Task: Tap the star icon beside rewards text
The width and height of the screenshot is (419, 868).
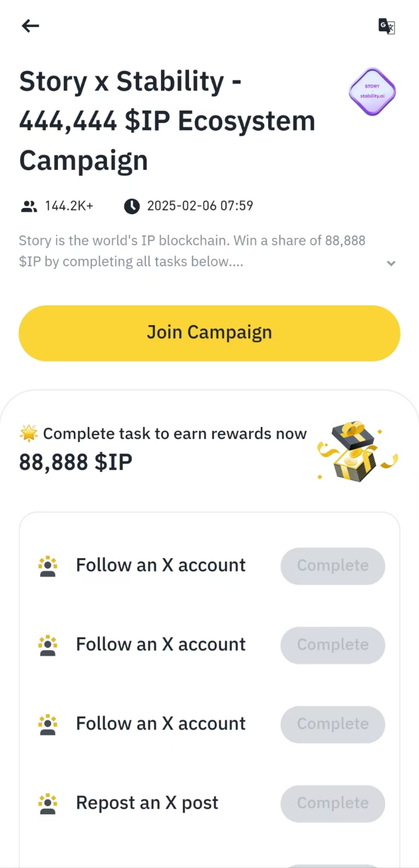Action: (29, 434)
